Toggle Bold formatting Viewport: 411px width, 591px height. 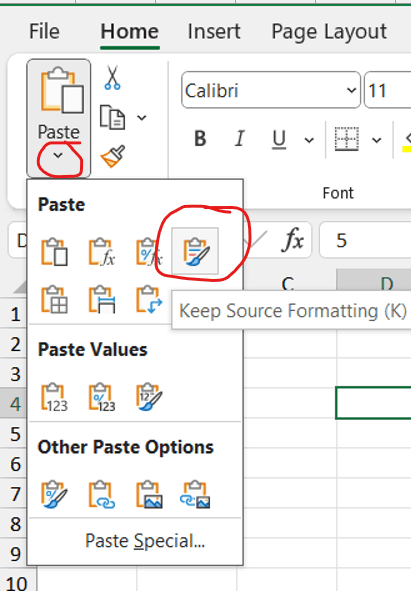point(200,139)
